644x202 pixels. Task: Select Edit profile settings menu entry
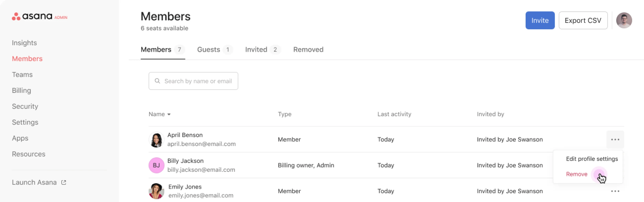[592, 159]
